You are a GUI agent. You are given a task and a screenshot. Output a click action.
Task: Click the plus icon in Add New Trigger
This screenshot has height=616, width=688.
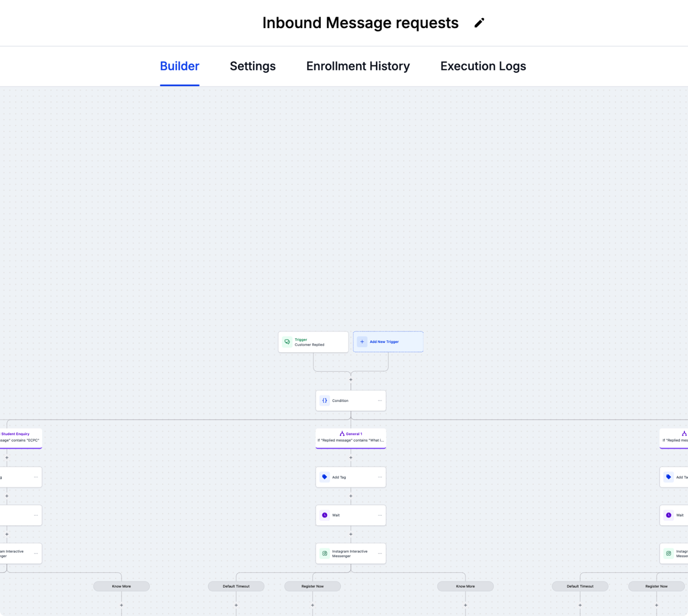click(362, 342)
